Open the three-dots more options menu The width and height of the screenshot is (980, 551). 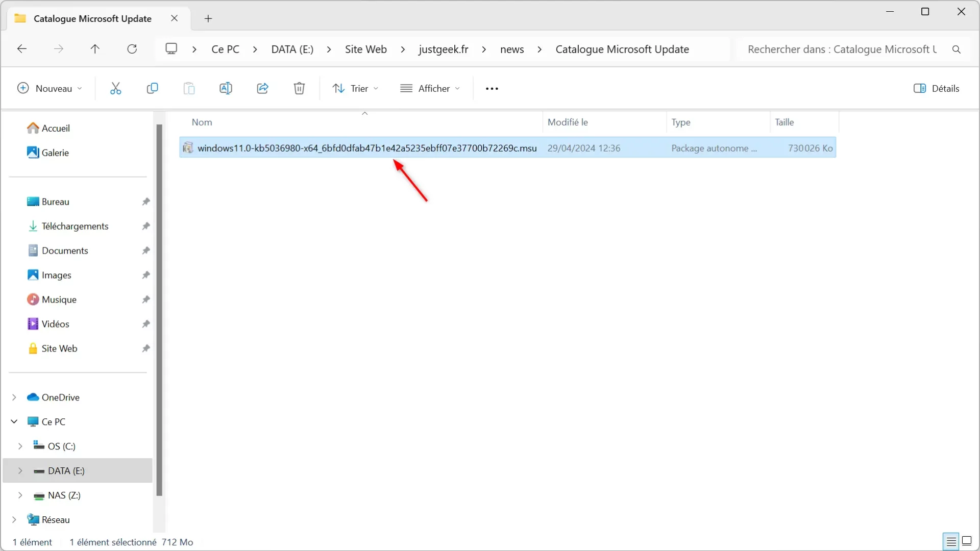point(492,89)
